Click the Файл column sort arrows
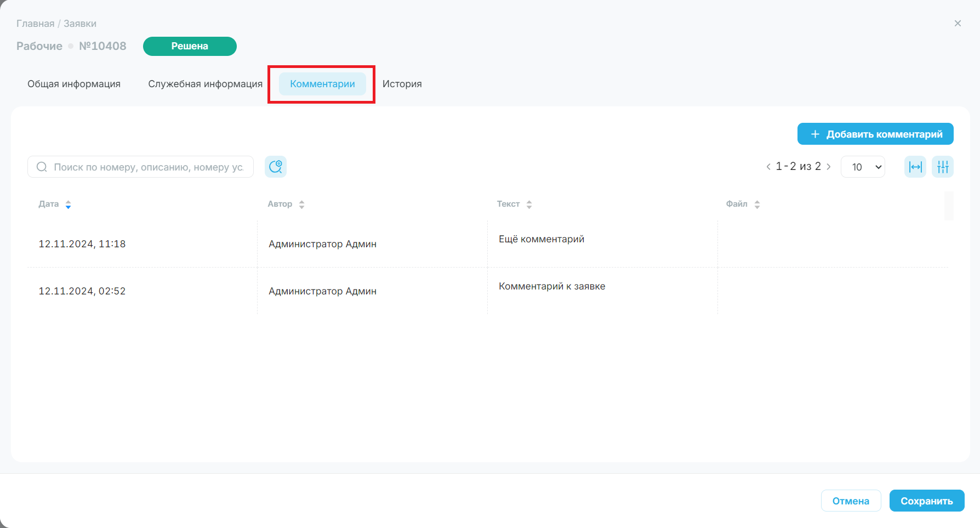This screenshot has height=528, width=980. (x=757, y=205)
